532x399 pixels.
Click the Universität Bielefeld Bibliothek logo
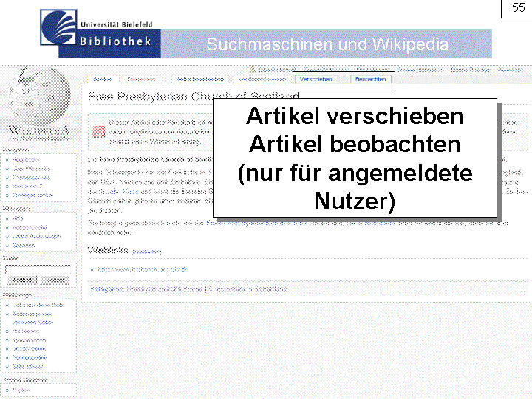tap(100, 33)
